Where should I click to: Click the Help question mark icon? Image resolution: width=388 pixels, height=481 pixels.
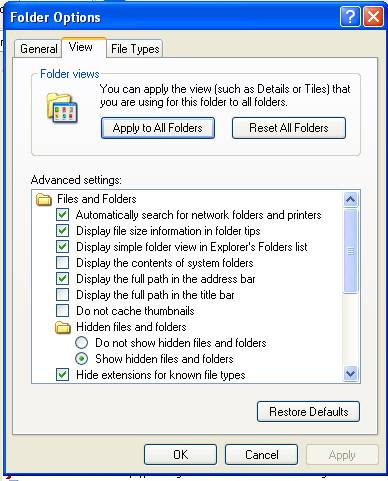click(350, 16)
